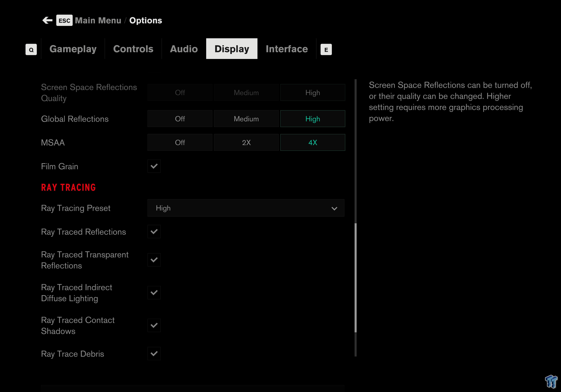Click the Screen Space Reflections description text
This screenshot has width=561, height=392.
point(450,102)
